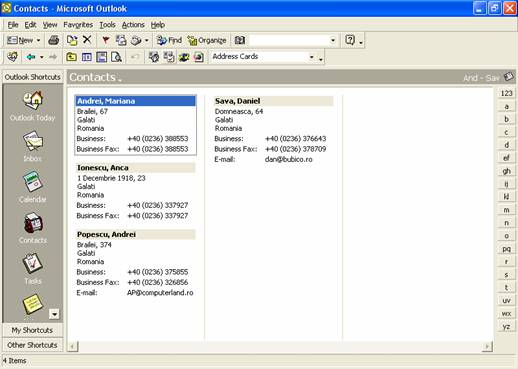Open the Favorites menu

pos(78,25)
